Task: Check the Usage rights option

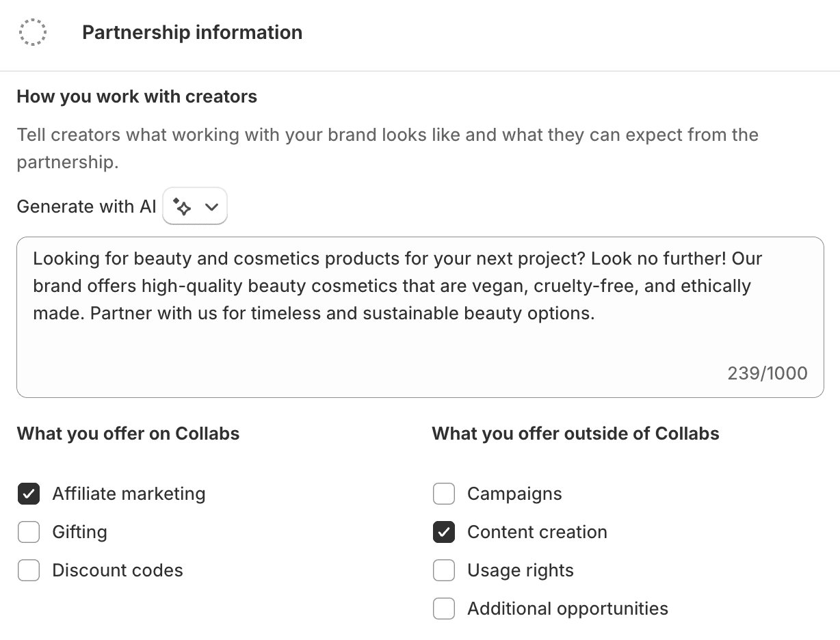Action: pos(444,570)
